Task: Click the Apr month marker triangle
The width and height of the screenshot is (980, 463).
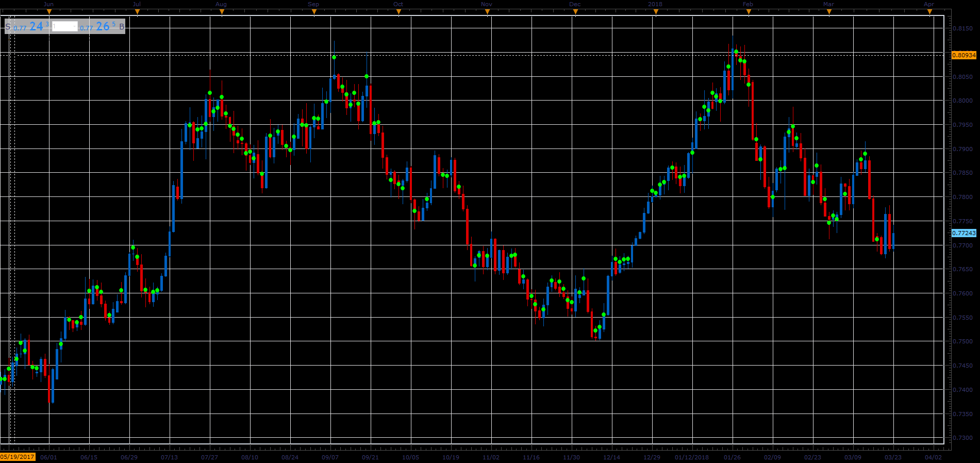Action: (929, 12)
